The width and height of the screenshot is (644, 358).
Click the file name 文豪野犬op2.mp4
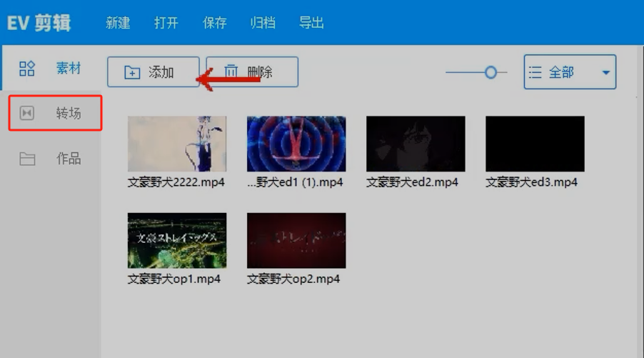pos(293,279)
